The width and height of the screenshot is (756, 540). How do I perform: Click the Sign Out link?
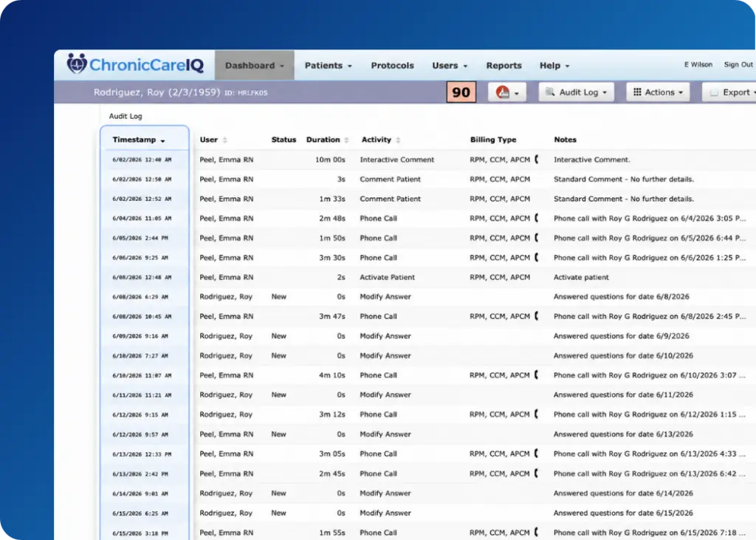pyautogui.click(x=738, y=64)
